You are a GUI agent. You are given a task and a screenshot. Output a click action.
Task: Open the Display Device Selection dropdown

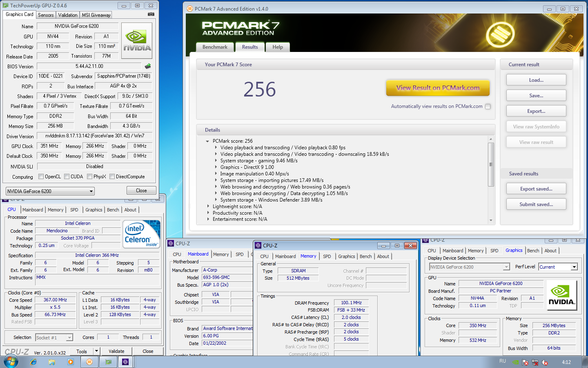(469, 267)
